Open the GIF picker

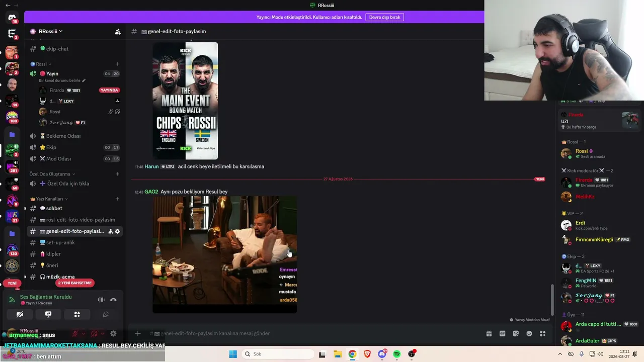pyautogui.click(x=502, y=333)
